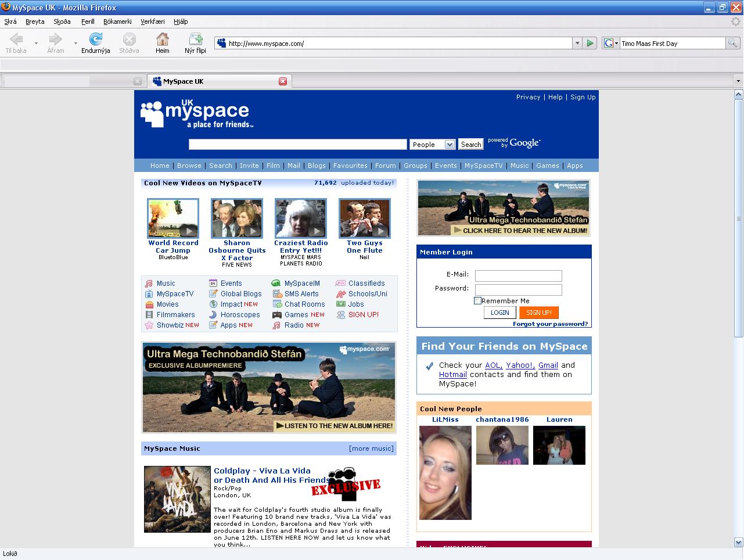
Task: Expand the address bar URL history dropdown
Action: (577, 43)
